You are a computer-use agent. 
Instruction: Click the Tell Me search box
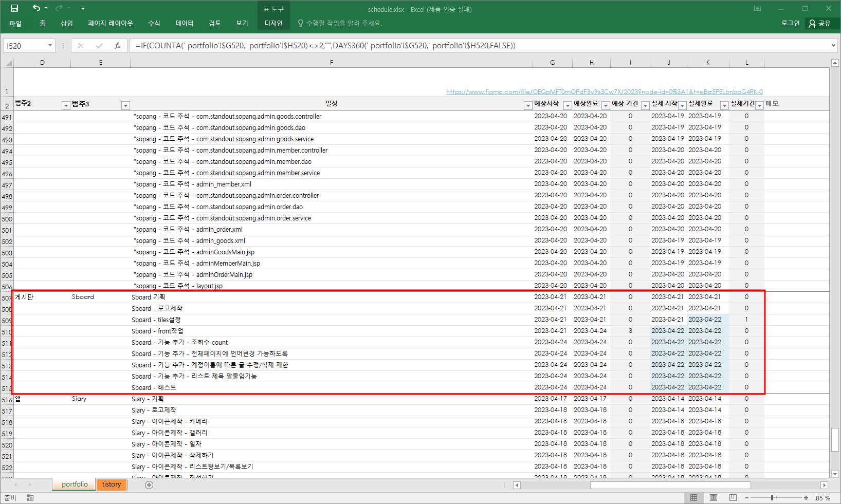point(340,23)
